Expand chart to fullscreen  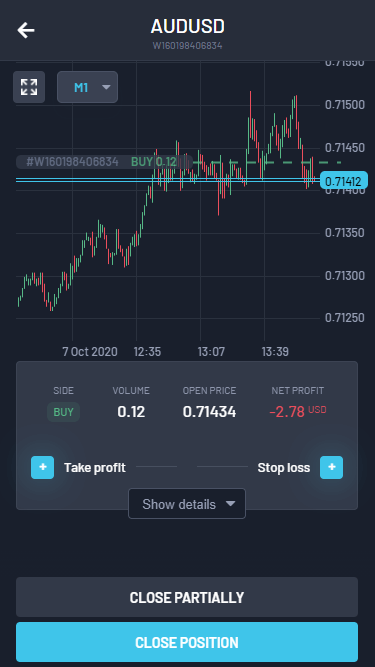tap(29, 87)
